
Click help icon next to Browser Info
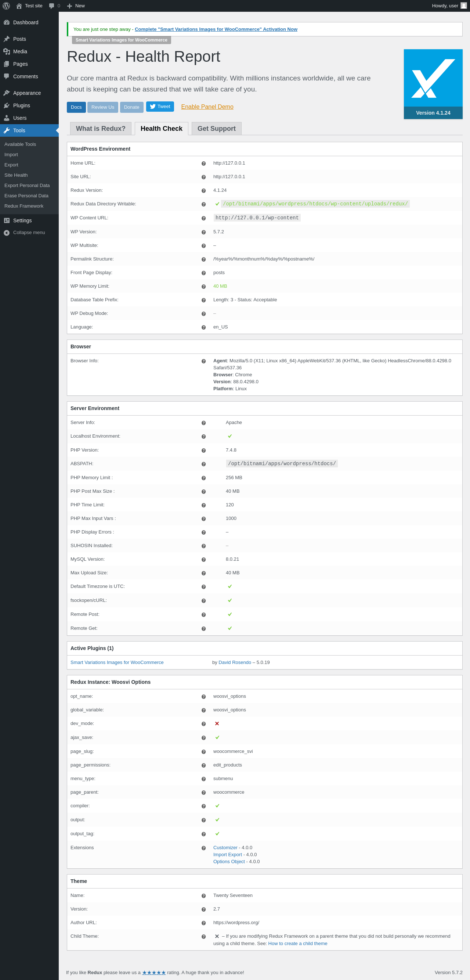click(203, 361)
